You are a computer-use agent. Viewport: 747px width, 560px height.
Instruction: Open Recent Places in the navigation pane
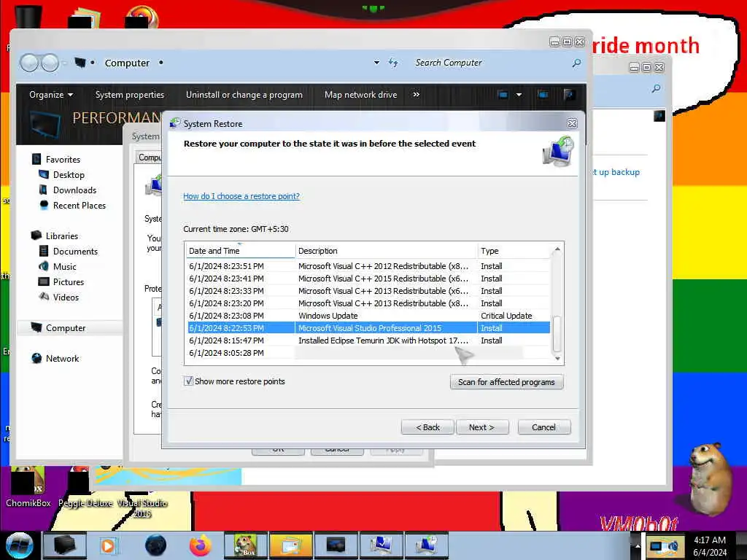click(80, 205)
